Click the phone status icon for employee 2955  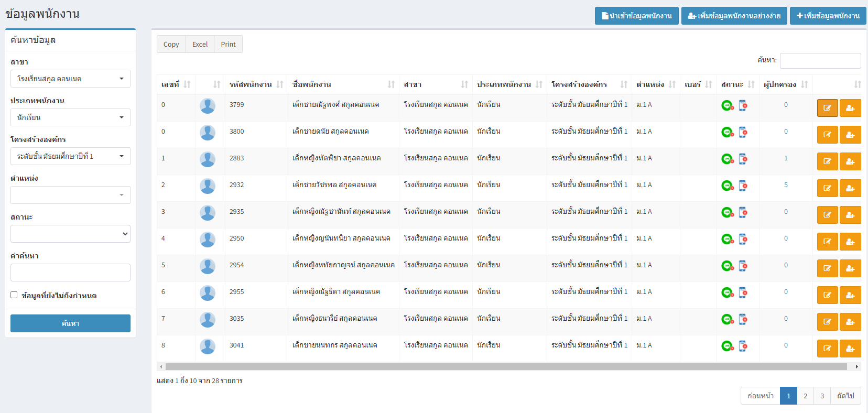pos(743,292)
